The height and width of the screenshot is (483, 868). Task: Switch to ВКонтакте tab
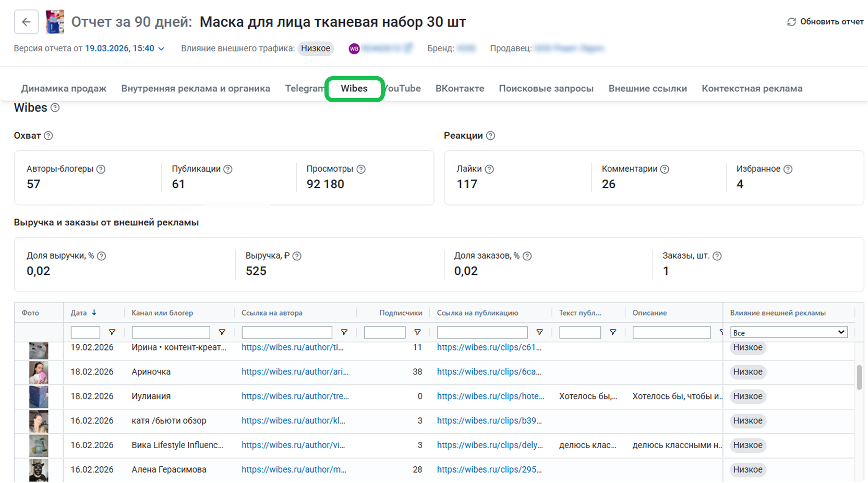(x=460, y=89)
